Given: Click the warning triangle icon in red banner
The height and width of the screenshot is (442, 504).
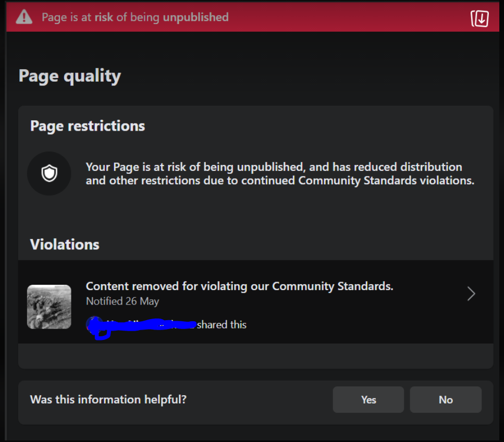Looking at the screenshot, I should pyautogui.click(x=24, y=17).
